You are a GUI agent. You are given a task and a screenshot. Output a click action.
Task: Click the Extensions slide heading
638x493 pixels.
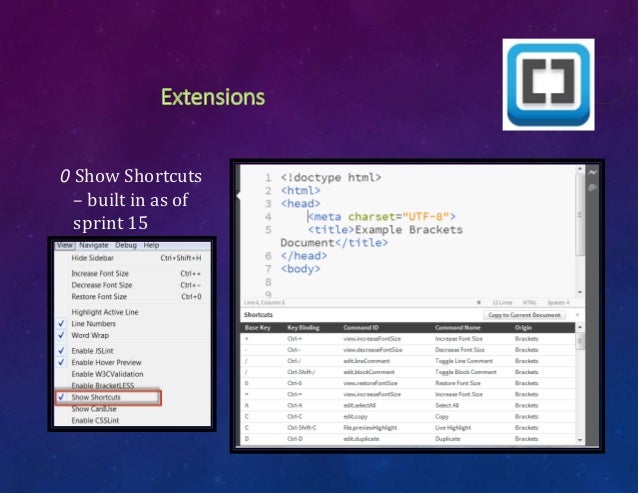pos(213,97)
